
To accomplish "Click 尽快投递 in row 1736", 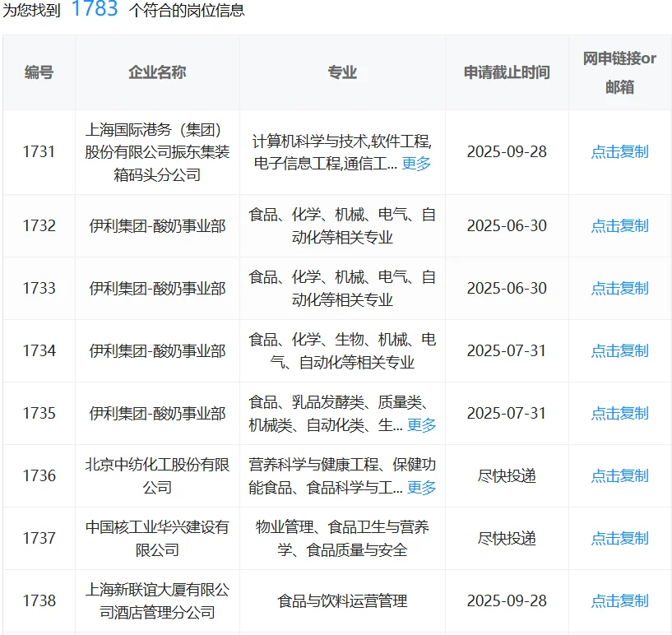I will pyautogui.click(x=507, y=476).
